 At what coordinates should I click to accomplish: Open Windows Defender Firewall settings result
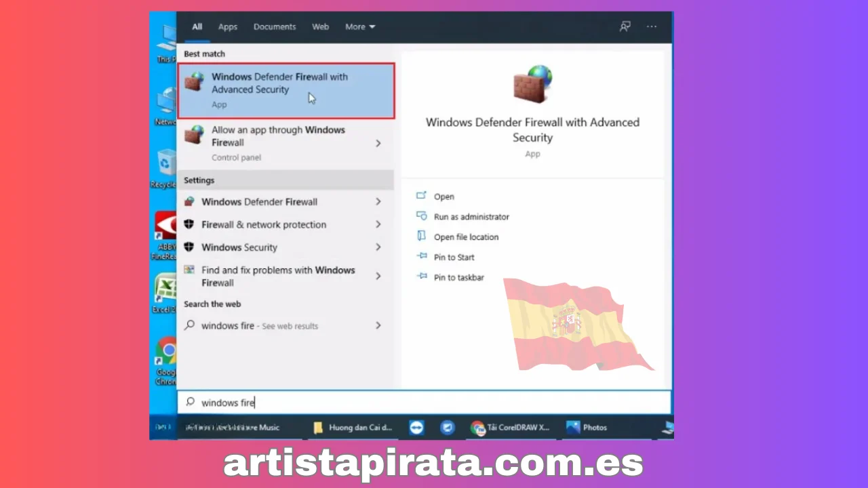coord(285,202)
